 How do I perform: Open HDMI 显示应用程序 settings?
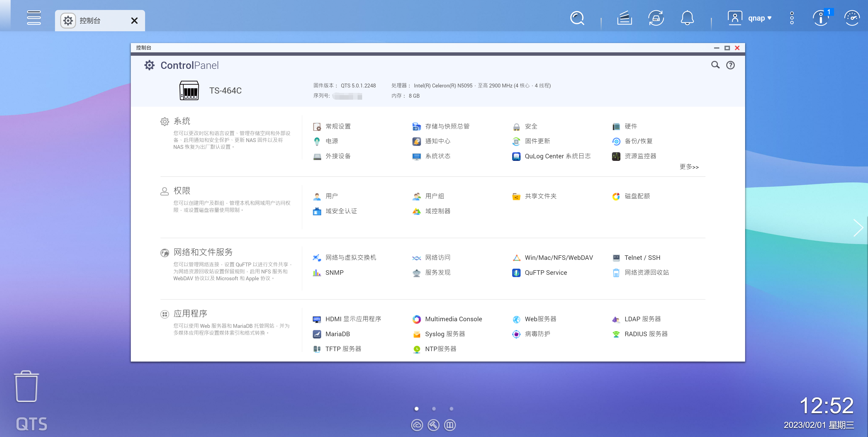[x=347, y=319]
